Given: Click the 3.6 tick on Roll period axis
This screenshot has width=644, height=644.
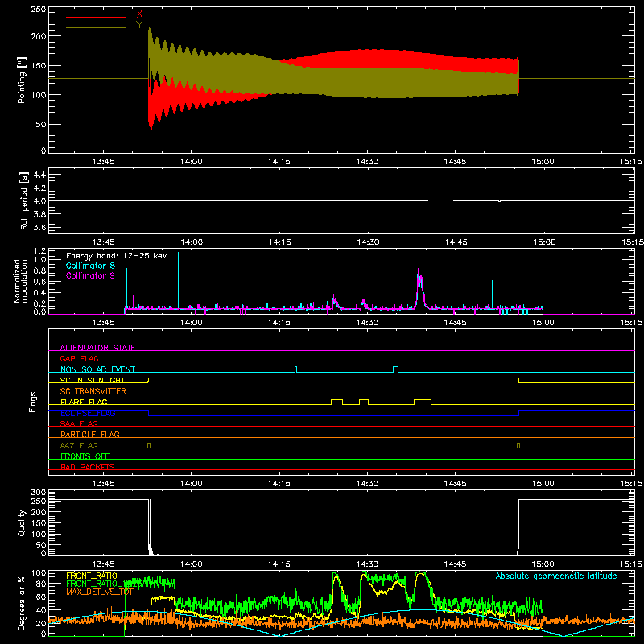Looking at the screenshot, I should click(39, 227).
